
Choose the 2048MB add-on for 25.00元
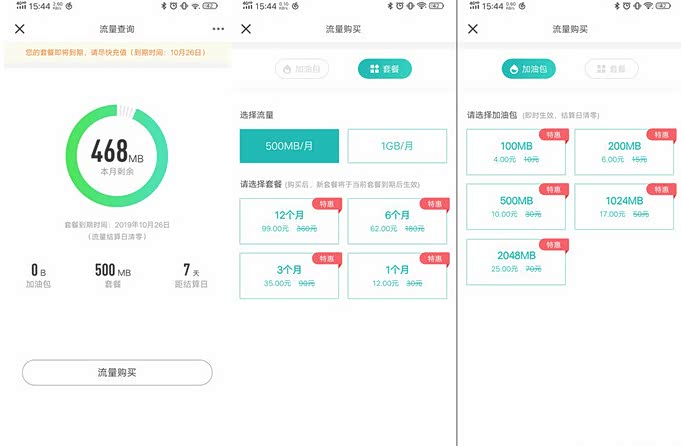[516, 262]
